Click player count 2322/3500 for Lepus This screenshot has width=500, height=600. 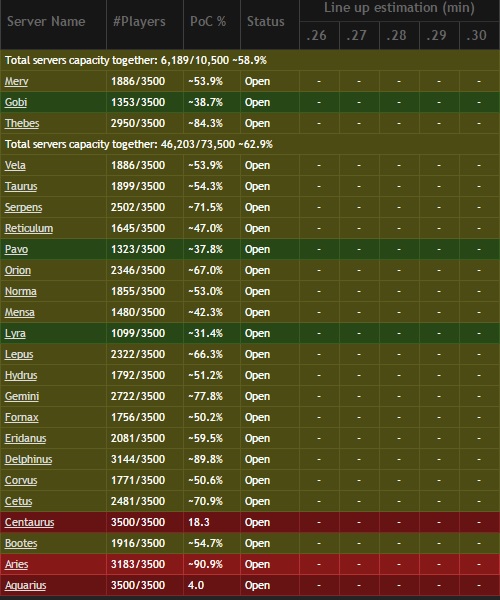138,354
